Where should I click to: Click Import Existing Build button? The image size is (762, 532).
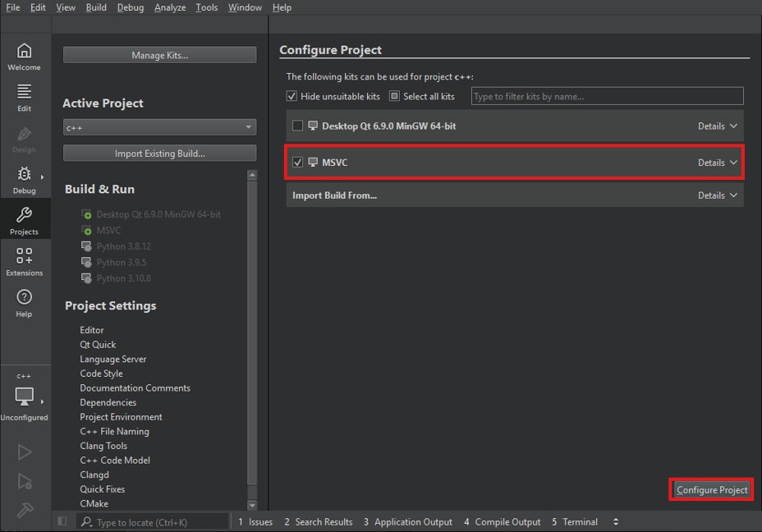(160, 153)
